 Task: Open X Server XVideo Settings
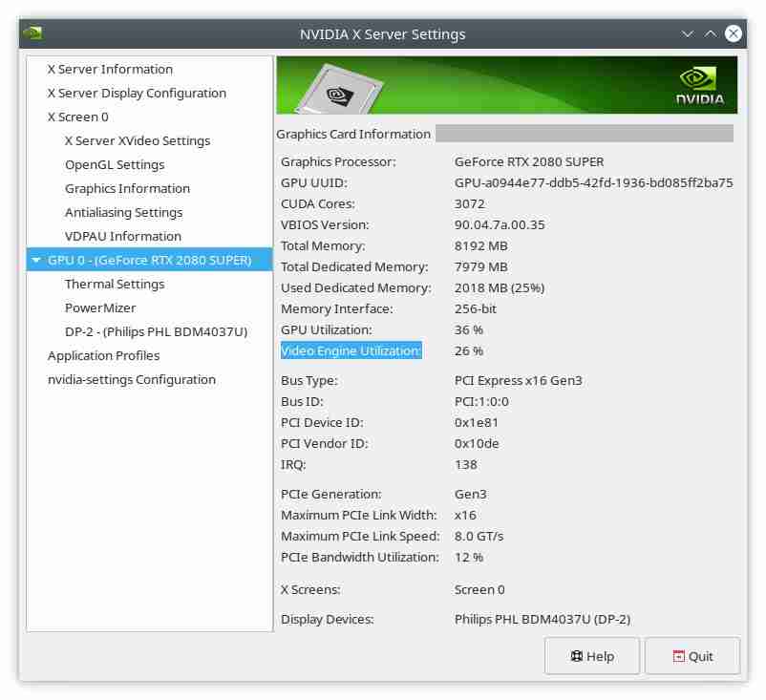pos(138,141)
